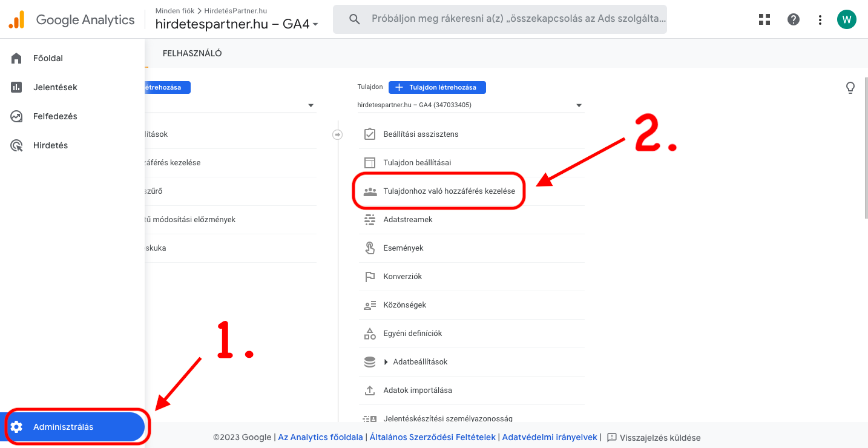868x448 pixels.
Task: Open the Hirdetés advertising icon
Action: (x=15, y=145)
